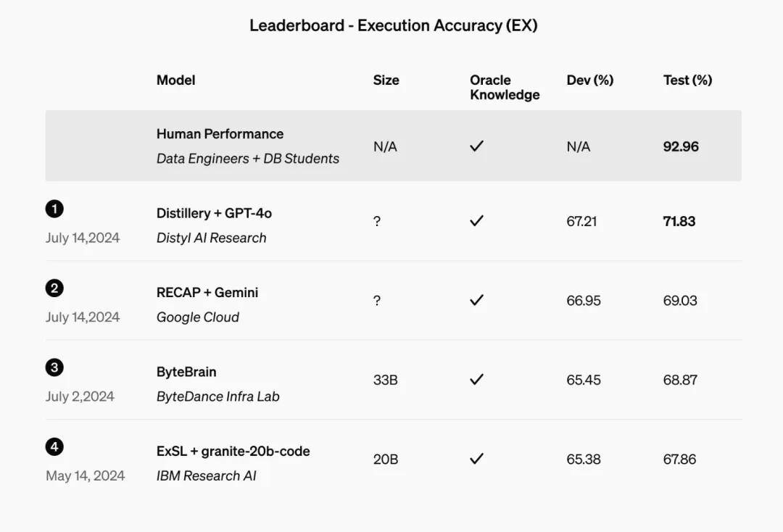Click ExSL granite-20b-code oracle checkmark
Image resolution: width=783 pixels, height=532 pixels.
click(x=477, y=458)
